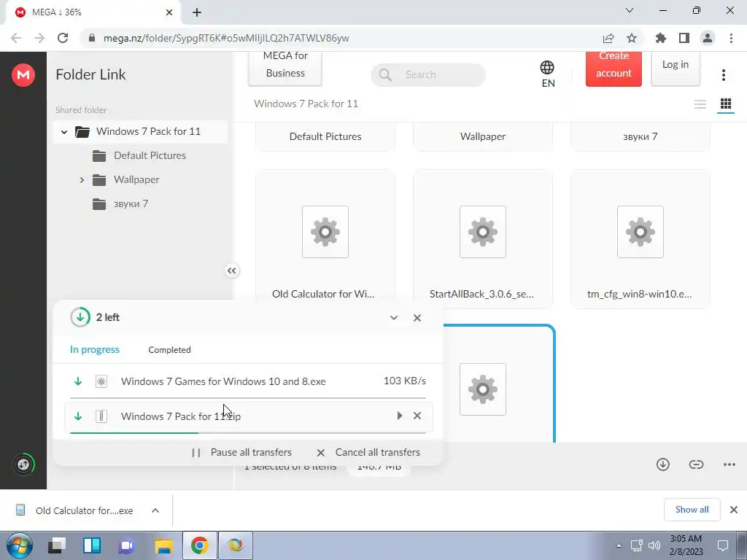This screenshot has height=560, width=747.
Task: Bookmark this page with star icon
Action: (x=632, y=38)
